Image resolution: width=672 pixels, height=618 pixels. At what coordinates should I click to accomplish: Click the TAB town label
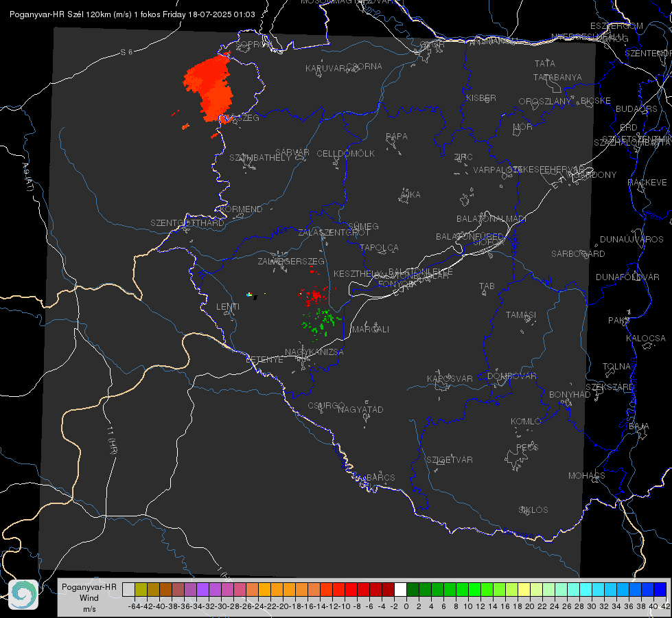(x=487, y=286)
